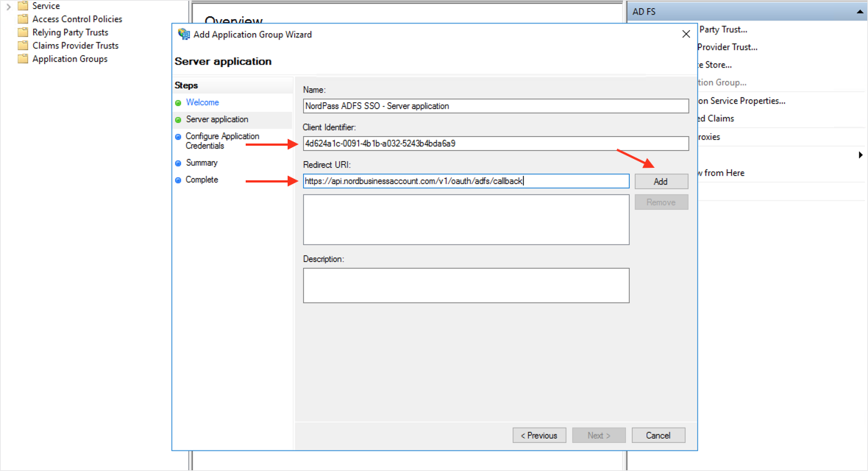Go to the Welcome wizard step
The width and height of the screenshot is (868, 471).
tap(202, 102)
